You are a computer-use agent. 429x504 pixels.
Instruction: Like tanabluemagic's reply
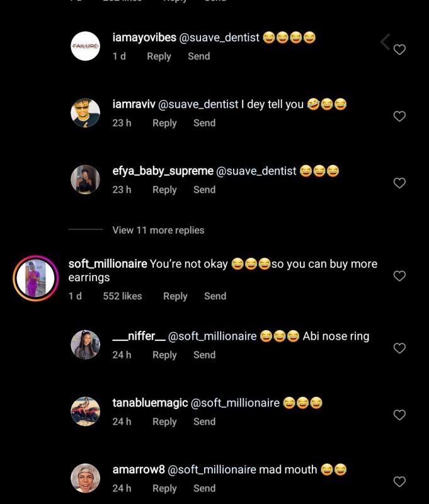[x=399, y=415]
